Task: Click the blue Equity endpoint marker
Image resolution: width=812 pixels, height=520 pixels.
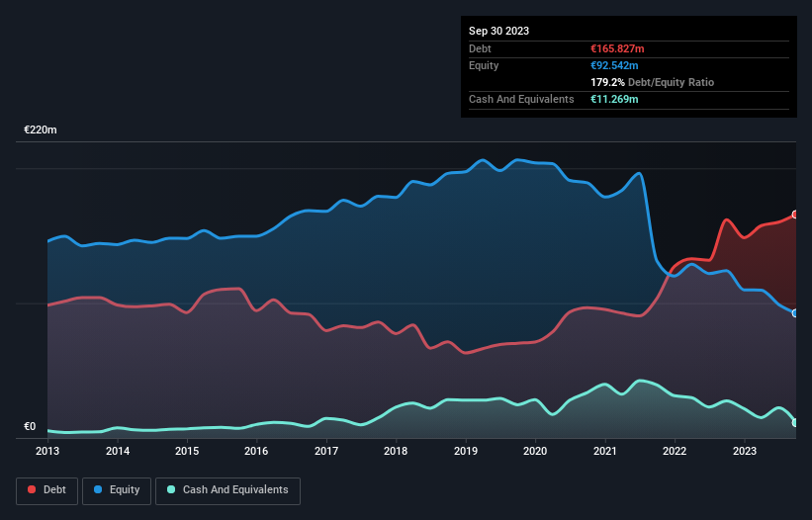Action: point(795,313)
